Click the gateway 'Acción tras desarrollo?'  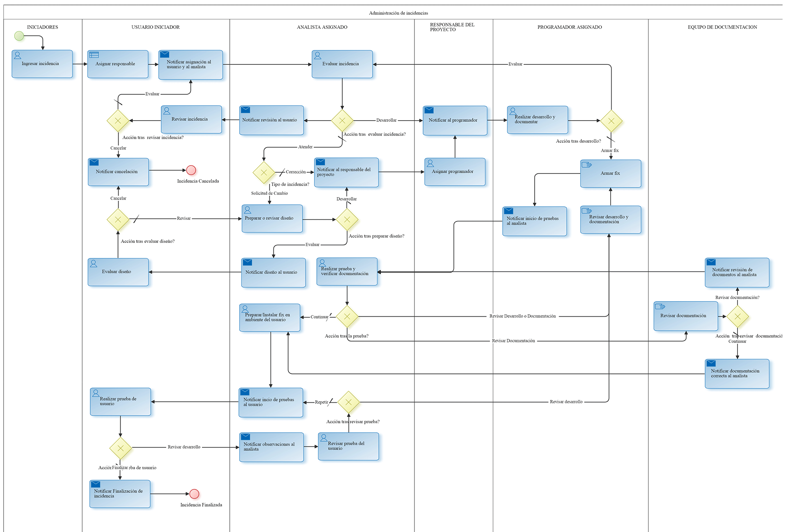click(612, 121)
